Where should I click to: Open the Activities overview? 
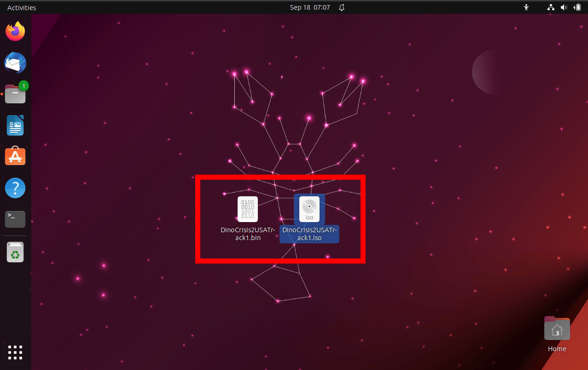pyautogui.click(x=21, y=7)
